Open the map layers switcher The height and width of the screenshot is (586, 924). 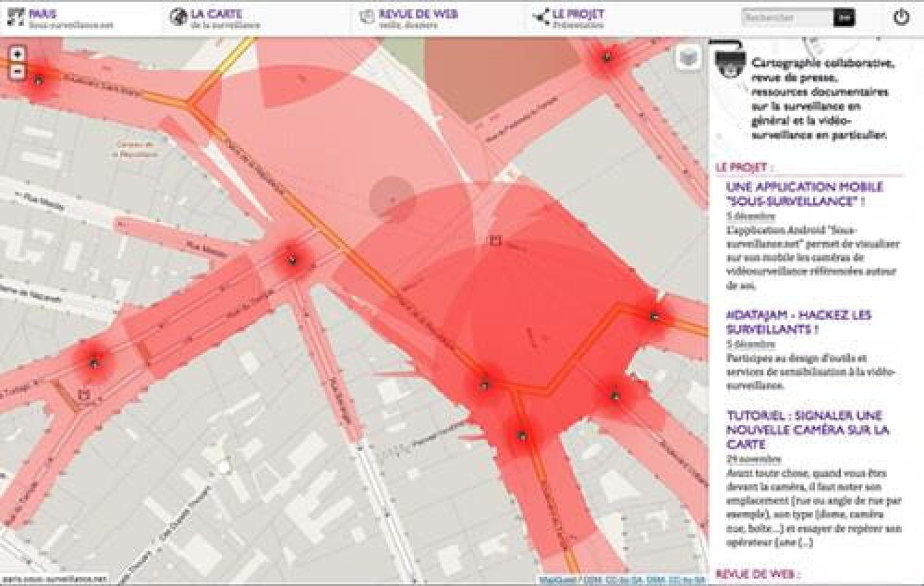(x=687, y=57)
